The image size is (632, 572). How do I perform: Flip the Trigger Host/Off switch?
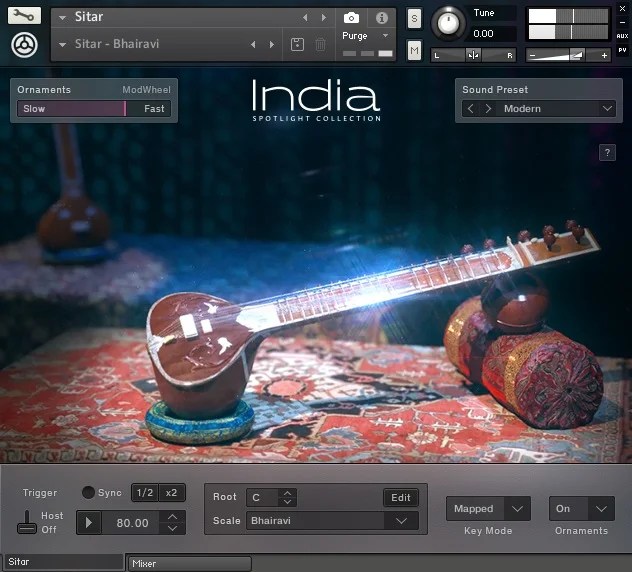pos(27,522)
